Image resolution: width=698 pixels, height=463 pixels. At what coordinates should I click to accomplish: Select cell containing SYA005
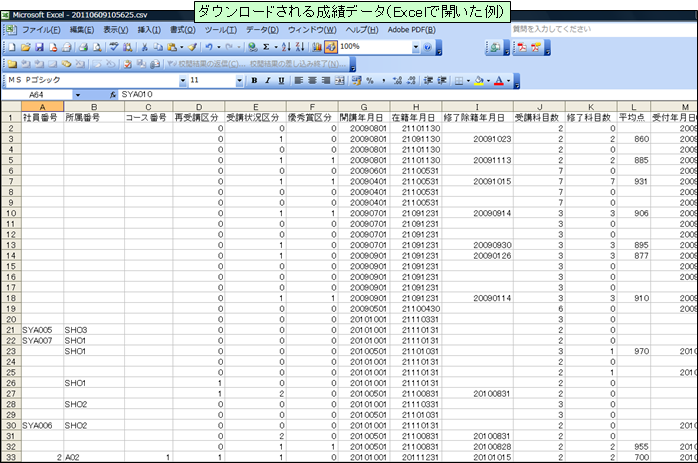click(x=42, y=330)
